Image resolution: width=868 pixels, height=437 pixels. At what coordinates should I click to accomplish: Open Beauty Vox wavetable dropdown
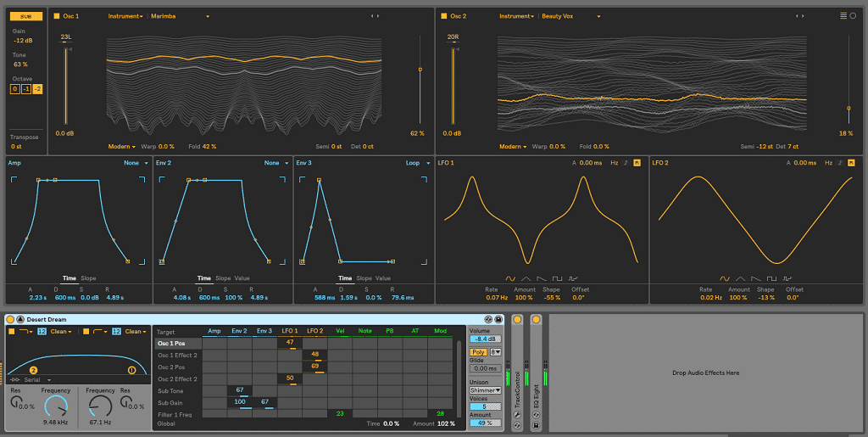tap(571, 16)
